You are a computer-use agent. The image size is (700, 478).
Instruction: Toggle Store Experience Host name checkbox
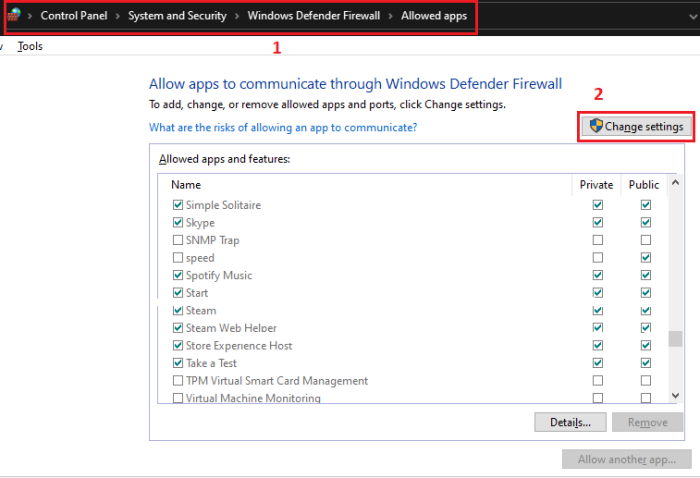[178, 345]
